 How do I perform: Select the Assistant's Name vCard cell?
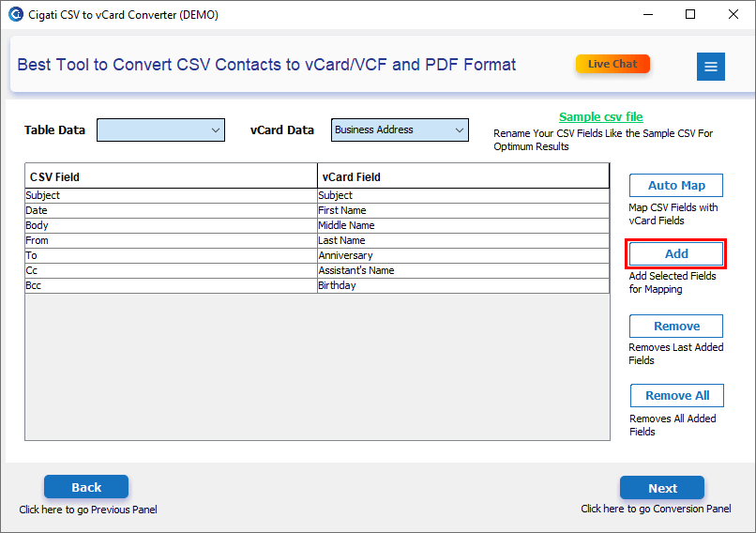(462, 270)
